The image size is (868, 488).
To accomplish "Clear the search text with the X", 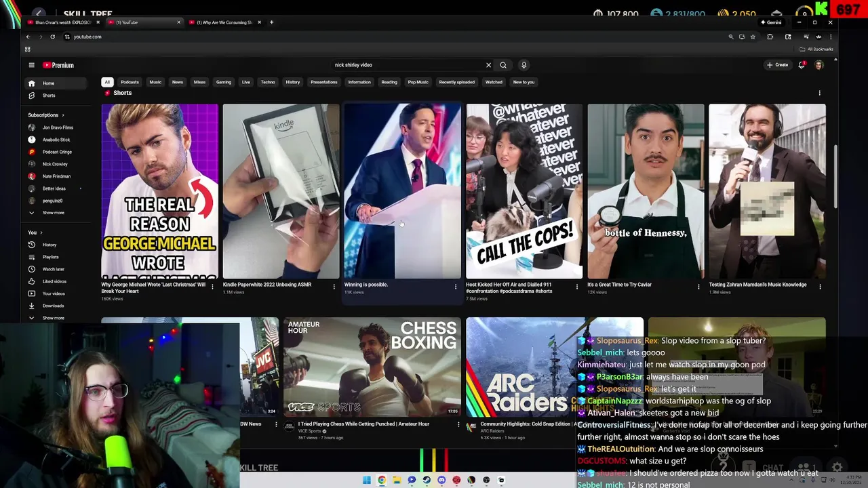I will click(x=488, y=65).
